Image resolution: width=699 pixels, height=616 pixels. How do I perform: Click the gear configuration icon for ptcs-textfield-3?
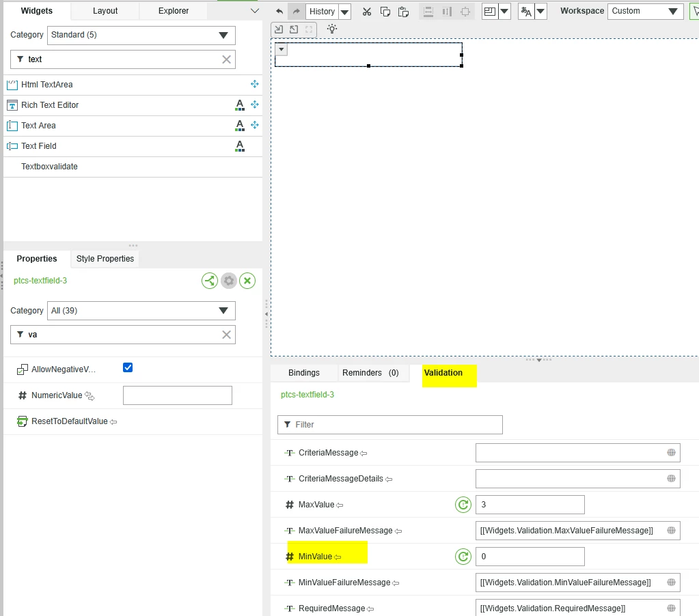tap(229, 281)
